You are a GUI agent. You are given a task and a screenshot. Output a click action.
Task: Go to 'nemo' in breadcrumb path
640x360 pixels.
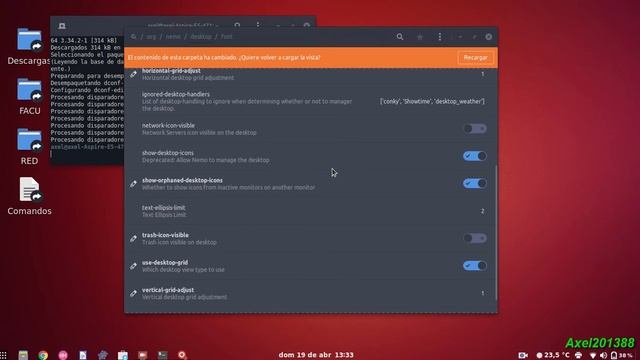pyautogui.click(x=173, y=37)
